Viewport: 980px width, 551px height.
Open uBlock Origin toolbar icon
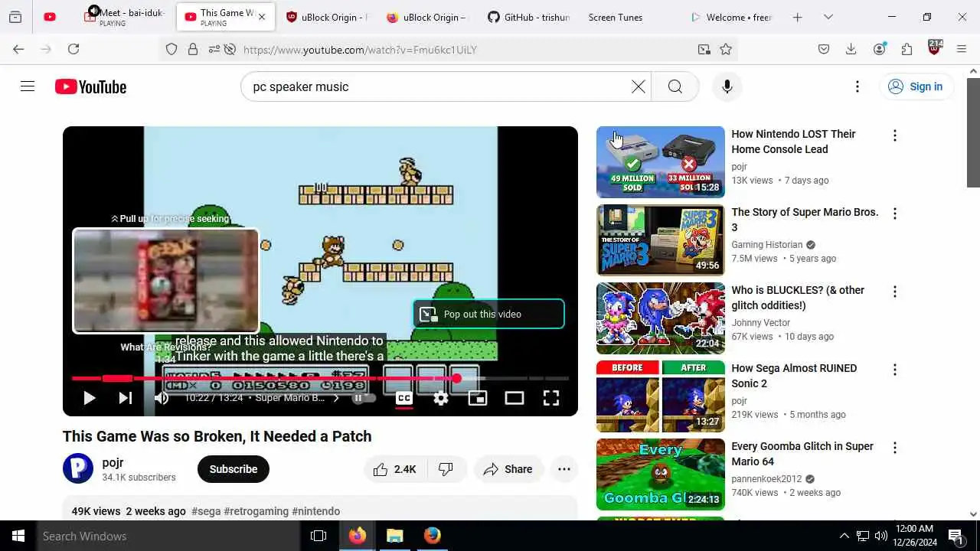[x=934, y=48]
